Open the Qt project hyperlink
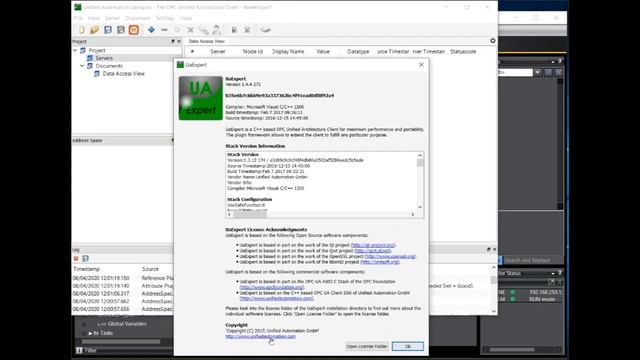 coord(373,245)
